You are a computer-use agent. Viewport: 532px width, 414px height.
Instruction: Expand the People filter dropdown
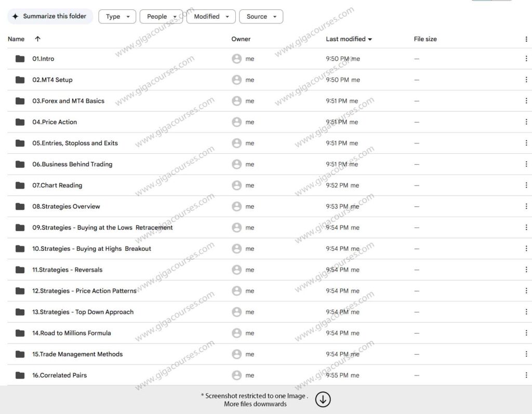[x=161, y=17]
